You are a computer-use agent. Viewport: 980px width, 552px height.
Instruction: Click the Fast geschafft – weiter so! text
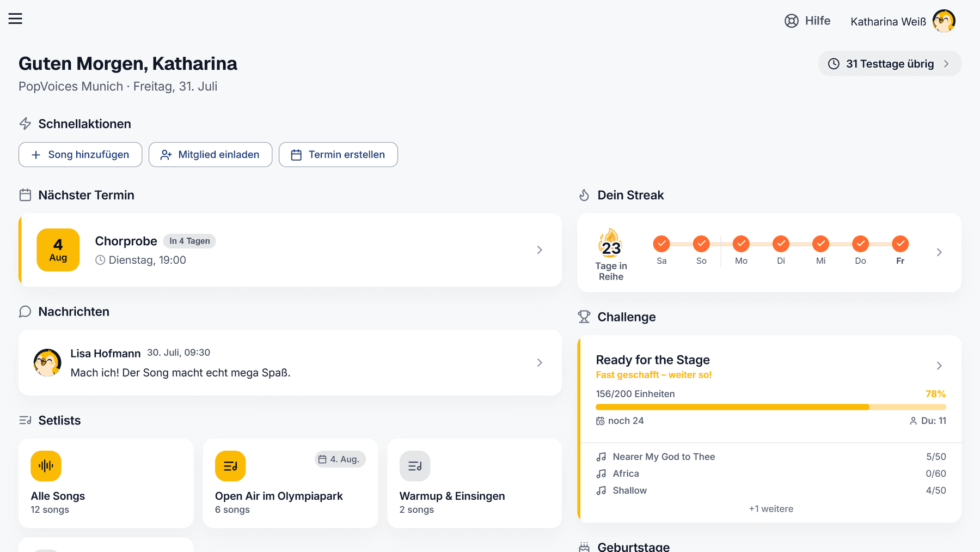click(x=654, y=375)
